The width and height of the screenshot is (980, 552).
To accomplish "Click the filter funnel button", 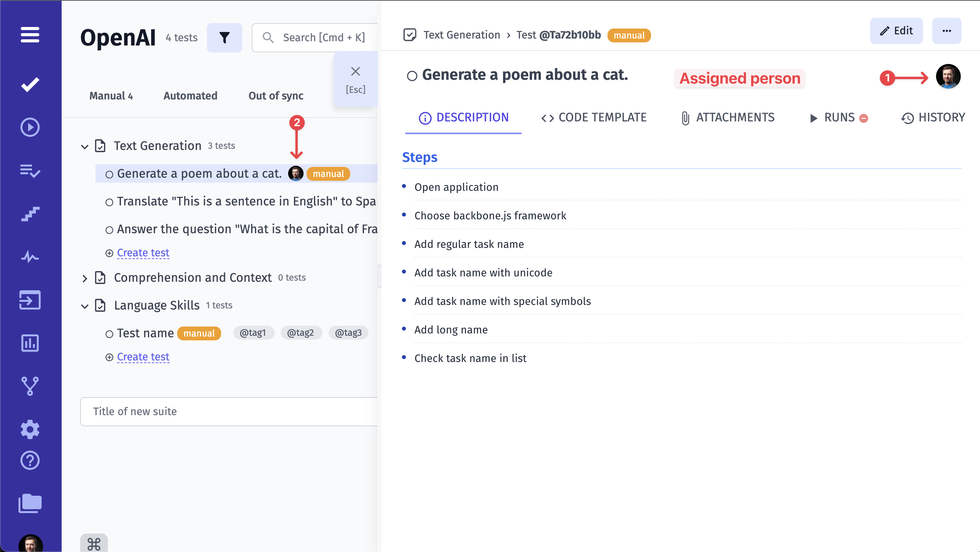I will tap(224, 38).
